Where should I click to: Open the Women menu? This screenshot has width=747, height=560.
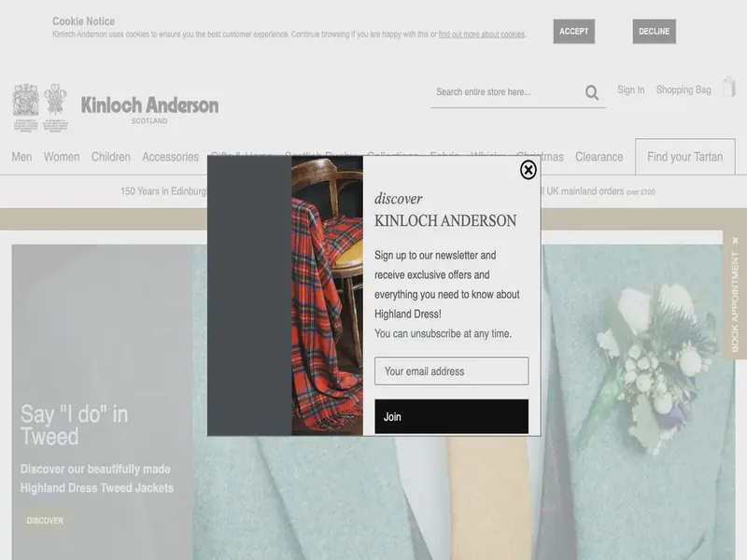tap(62, 157)
